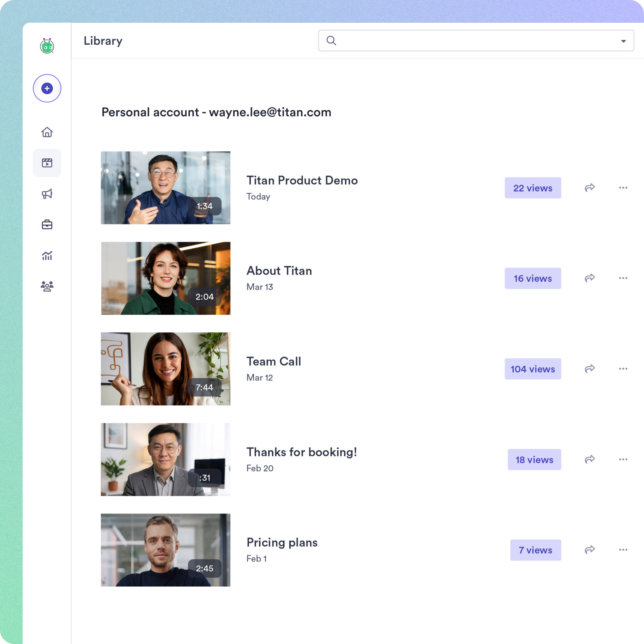Go to Home via house icon

47,132
